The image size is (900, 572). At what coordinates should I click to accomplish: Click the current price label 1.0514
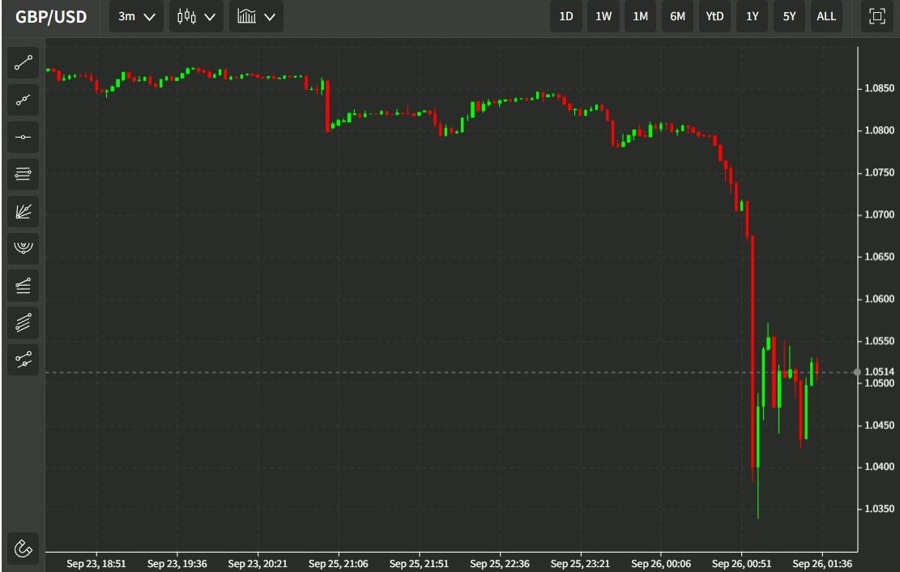879,372
